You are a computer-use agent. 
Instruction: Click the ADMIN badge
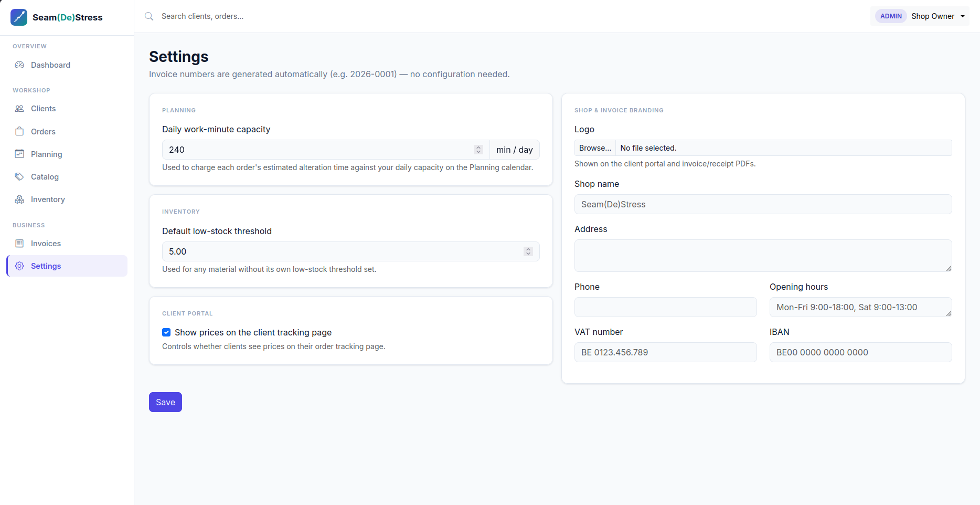[891, 16]
